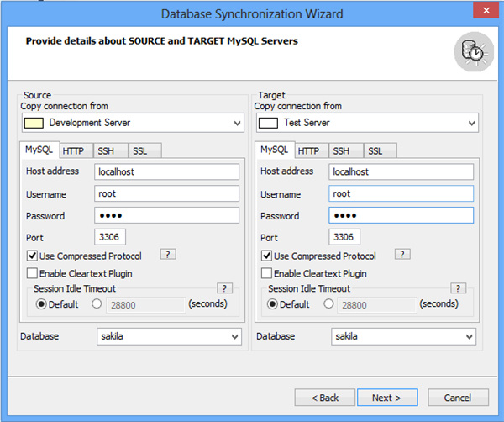Switch to Source SSH tab
This screenshot has height=422, width=504.
[x=107, y=151]
